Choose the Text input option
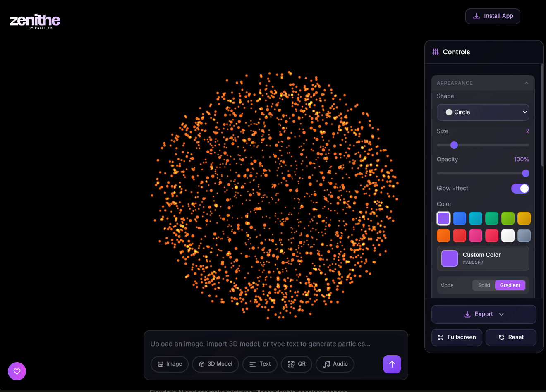546x392 pixels. [260, 364]
